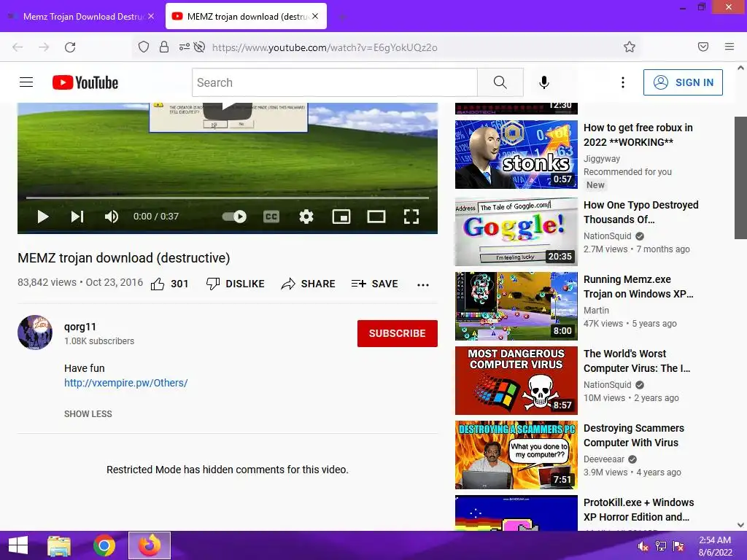This screenshot has height=560, width=747.
Task: Collapse description with SHOW LESS
Action: coord(88,414)
